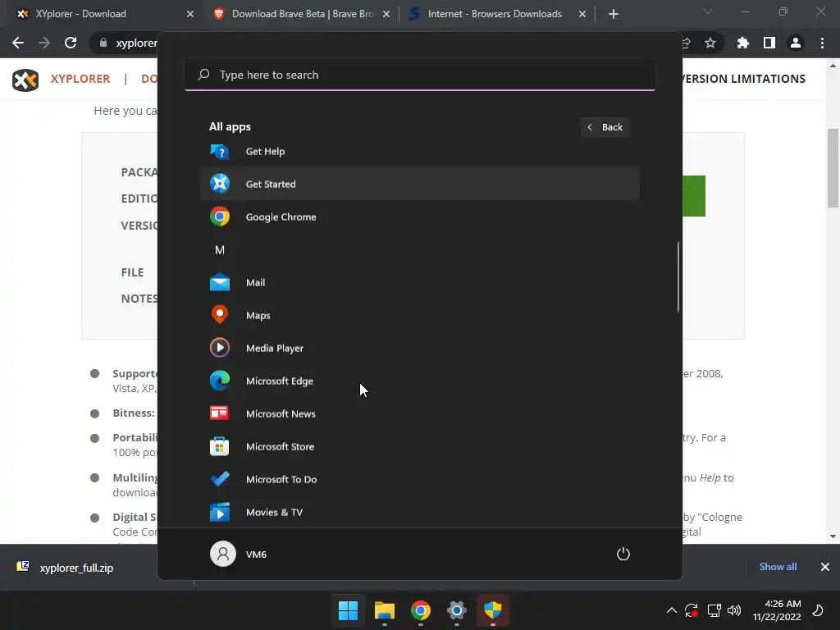Switch to Download Brave Beta tab
This screenshot has width=840, height=630.
point(302,15)
